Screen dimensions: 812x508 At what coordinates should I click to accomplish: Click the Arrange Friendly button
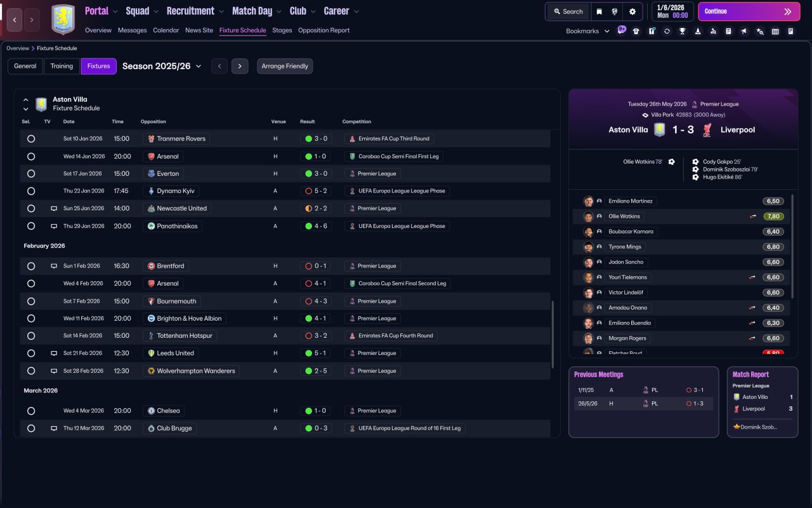coord(285,66)
